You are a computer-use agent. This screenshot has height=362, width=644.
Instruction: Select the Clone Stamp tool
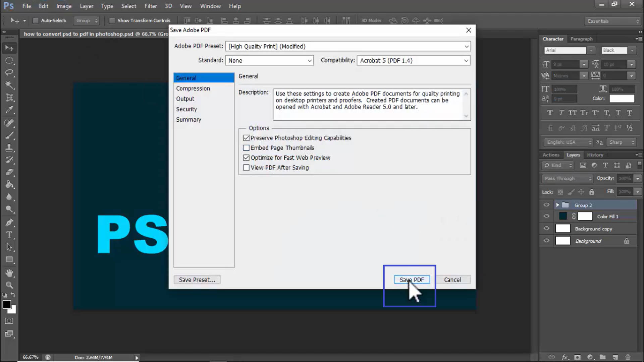pos(9,147)
